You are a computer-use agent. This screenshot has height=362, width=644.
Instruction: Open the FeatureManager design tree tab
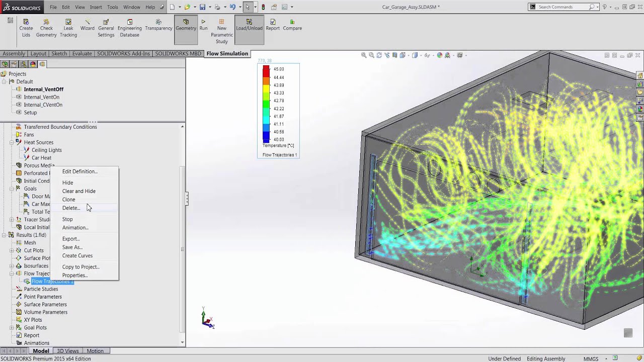point(5,64)
